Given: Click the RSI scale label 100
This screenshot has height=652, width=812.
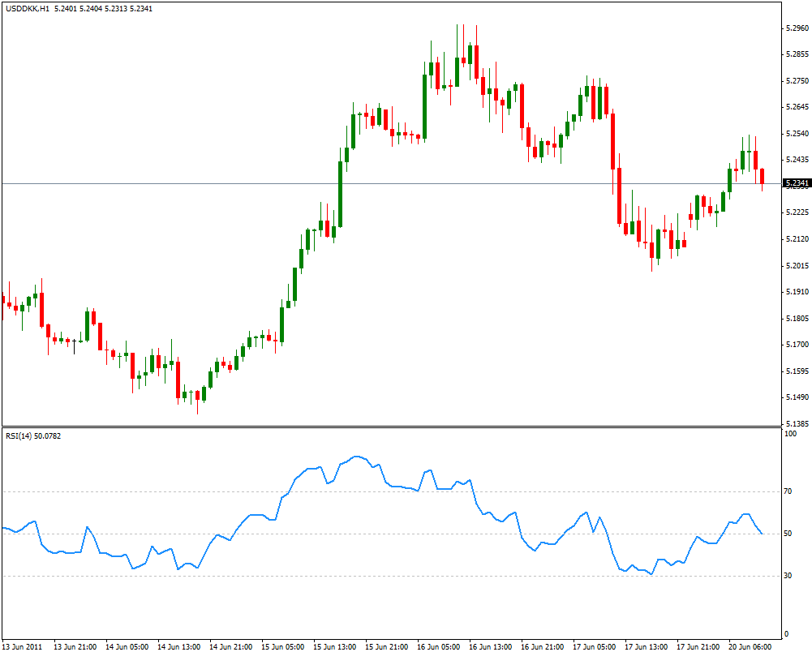Looking at the screenshot, I should 791,434.
